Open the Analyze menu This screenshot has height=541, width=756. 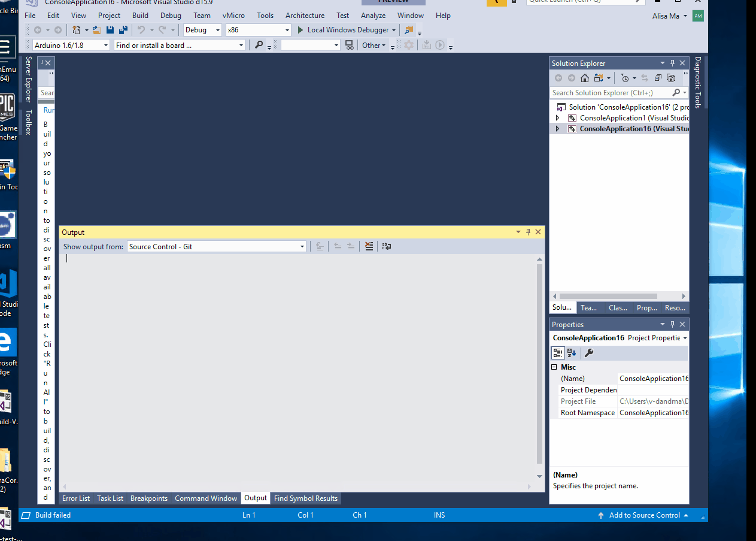click(373, 16)
